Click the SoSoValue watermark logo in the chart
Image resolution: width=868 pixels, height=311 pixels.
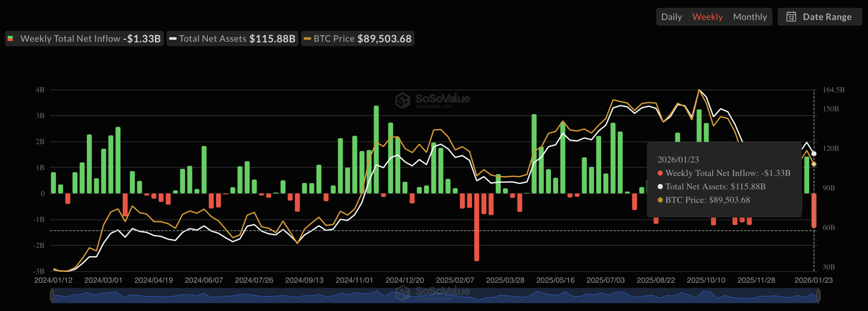[x=403, y=100]
